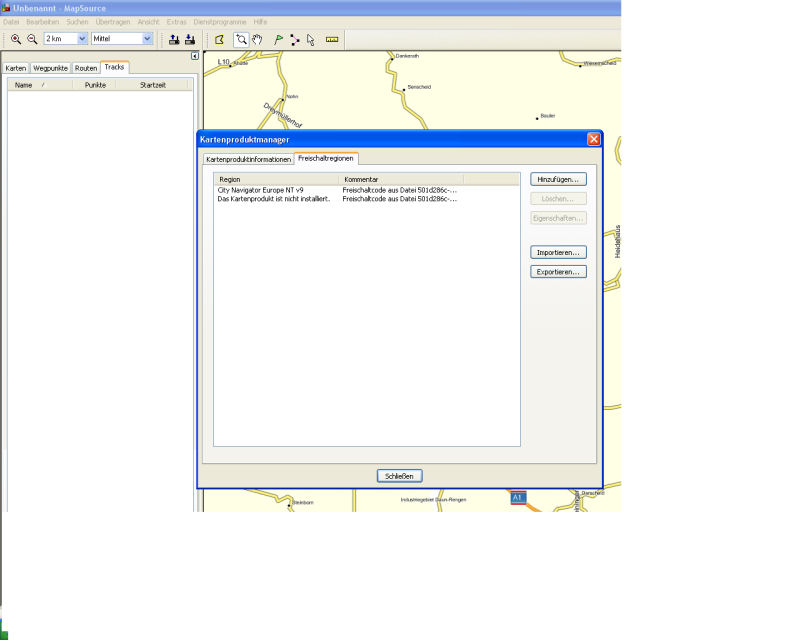This screenshot has height=640, width=800.
Task: Activate the zoom tool in toolbar
Action: tap(241, 39)
